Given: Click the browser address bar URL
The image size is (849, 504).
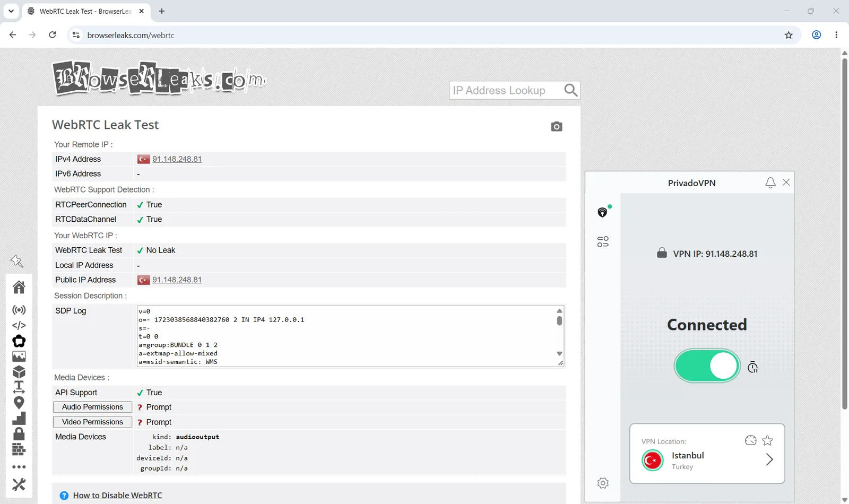Looking at the screenshot, I should click(x=131, y=35).
